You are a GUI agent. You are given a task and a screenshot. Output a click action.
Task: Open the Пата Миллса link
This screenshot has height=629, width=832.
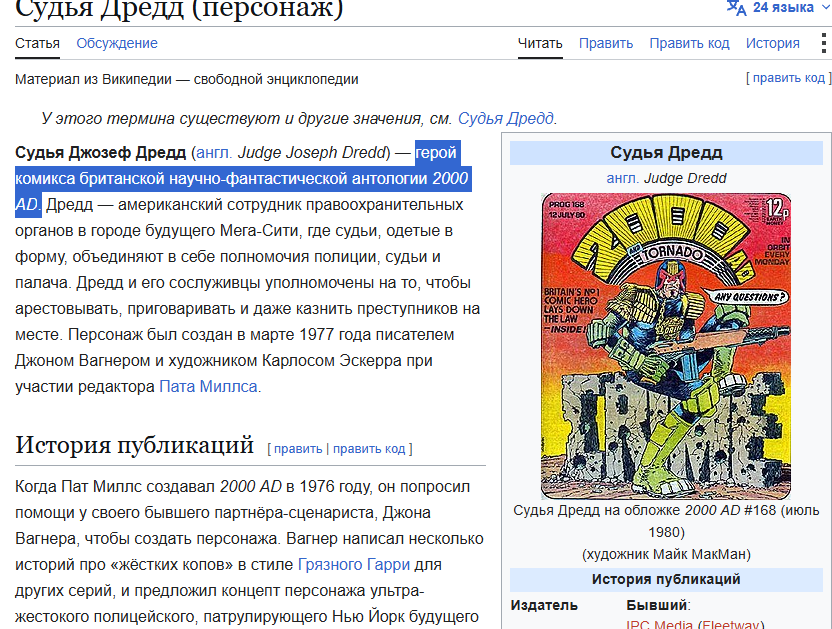click(x=209, y=386)
